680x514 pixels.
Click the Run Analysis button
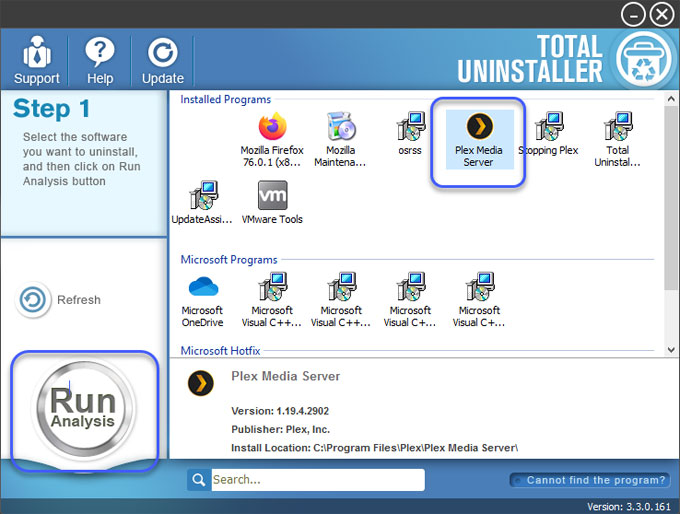coord(83,409)
